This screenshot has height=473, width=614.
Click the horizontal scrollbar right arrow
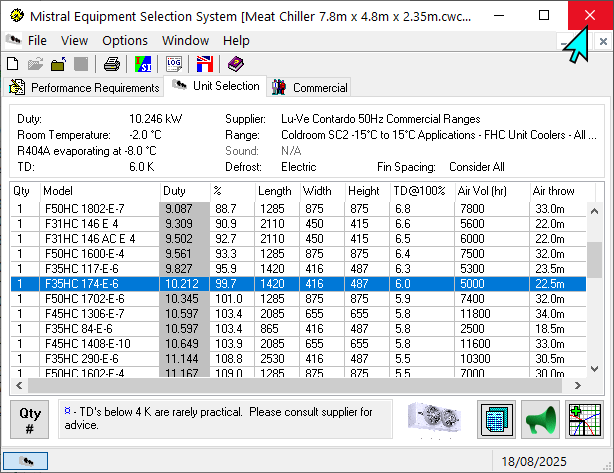point(578,385)
